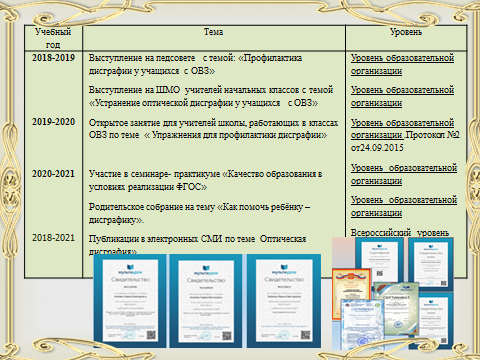Click the Родительское собрание topic text
This screenshot has width=480, height=360.
(199, 213)
